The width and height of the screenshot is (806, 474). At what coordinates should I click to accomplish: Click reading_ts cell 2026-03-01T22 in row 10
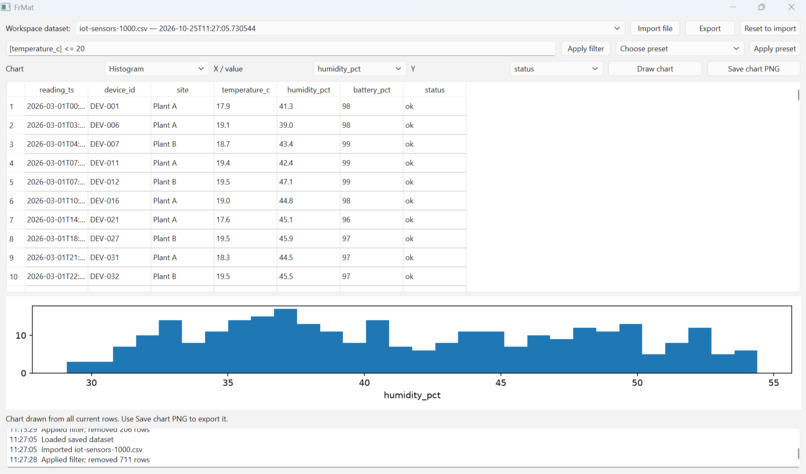pos(57,277)
